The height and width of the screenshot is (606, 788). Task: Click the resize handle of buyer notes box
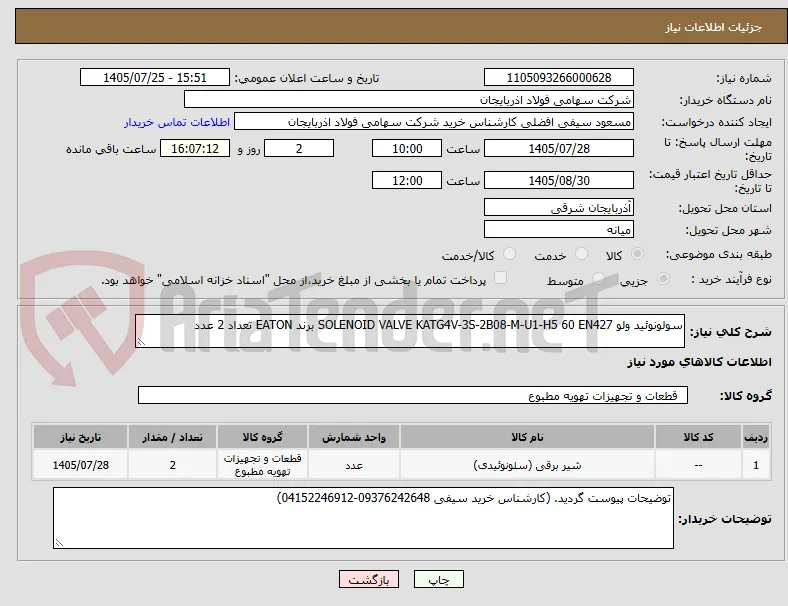(x=59, y=542)
